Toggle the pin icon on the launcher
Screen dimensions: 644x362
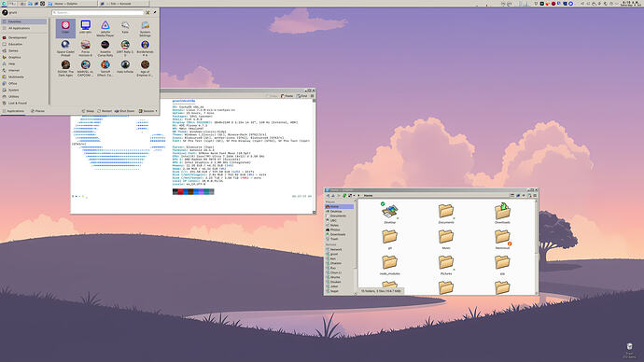155,13
